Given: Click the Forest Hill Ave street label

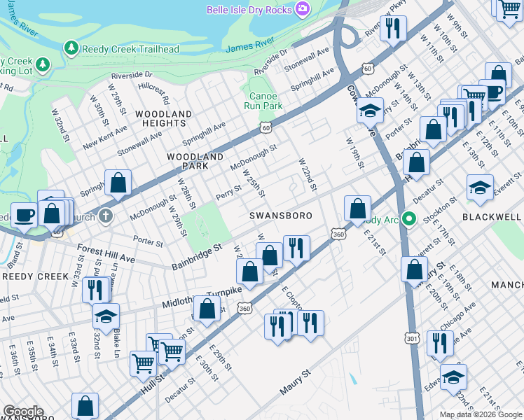Looking at the screenshot, I should click(x=106, y=253).
